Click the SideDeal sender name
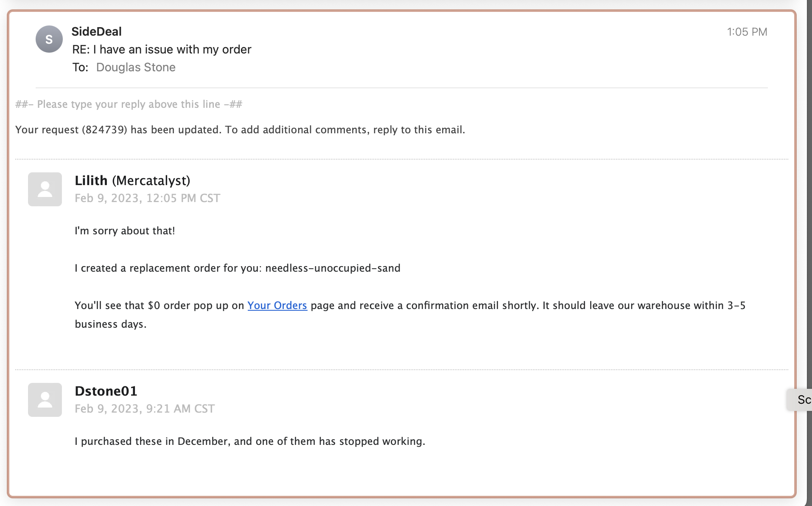 [x=96, y=31]
